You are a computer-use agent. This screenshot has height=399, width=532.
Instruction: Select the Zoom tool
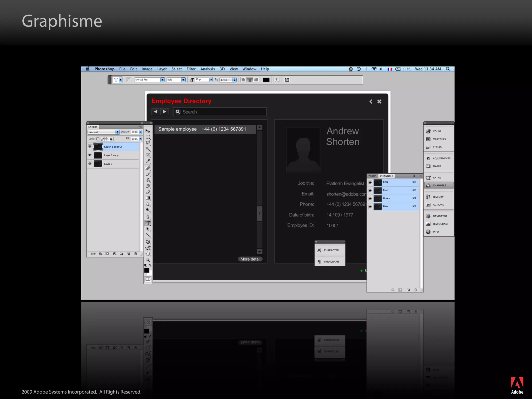pos(148,260)
